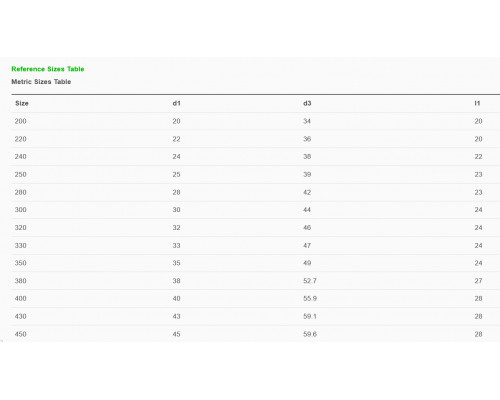Image resolution: width=500 pixels, height=400 pixels.
Task: Select the size 330 row
Action: coord(256,246)
